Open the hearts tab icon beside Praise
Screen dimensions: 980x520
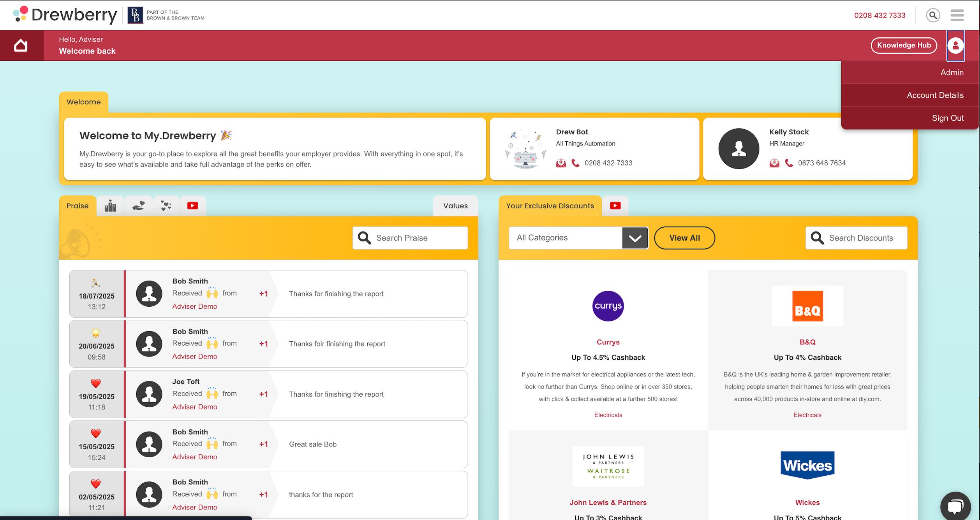point(166,206)
